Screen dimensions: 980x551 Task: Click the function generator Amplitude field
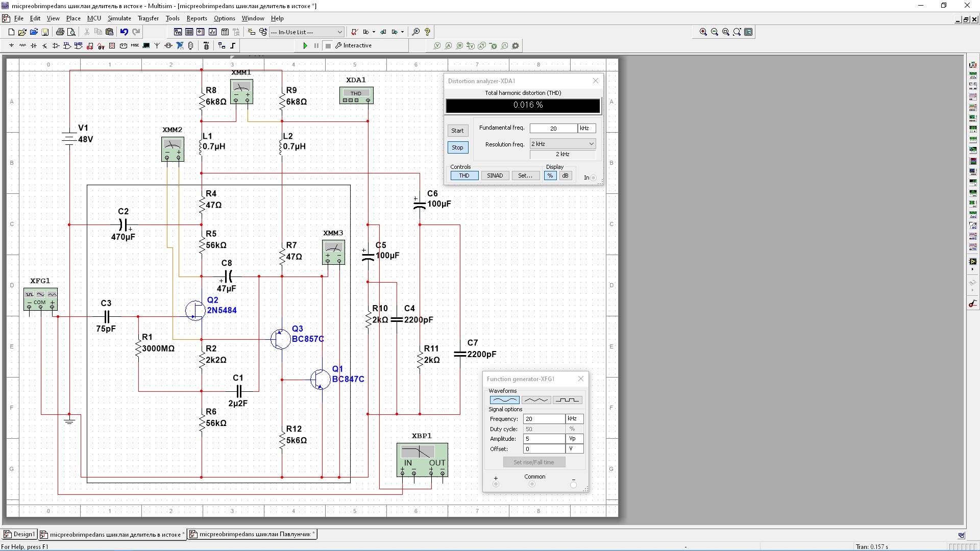click(544, 439)
